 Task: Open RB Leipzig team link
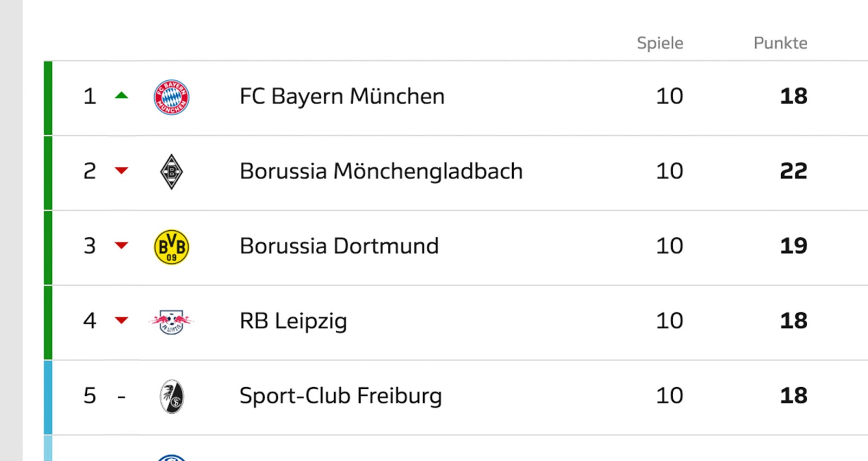pyautogui.click(x=293, y=321)
